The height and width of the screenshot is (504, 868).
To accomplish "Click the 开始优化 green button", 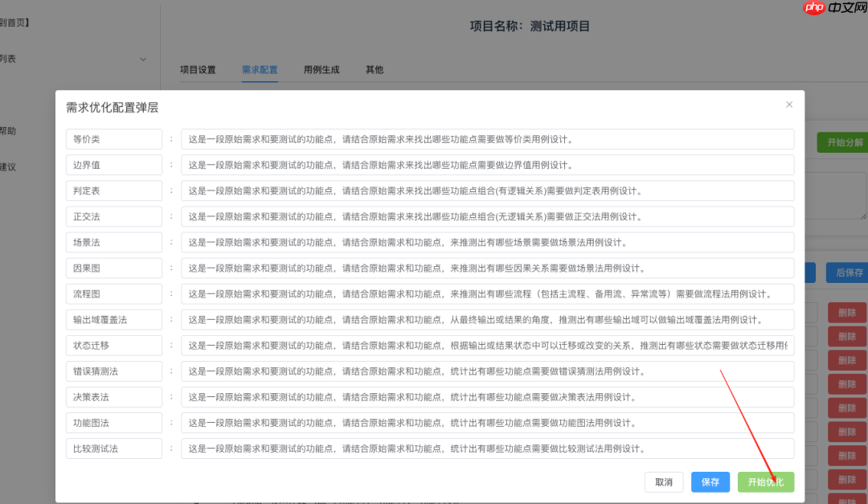I will 765,481.
